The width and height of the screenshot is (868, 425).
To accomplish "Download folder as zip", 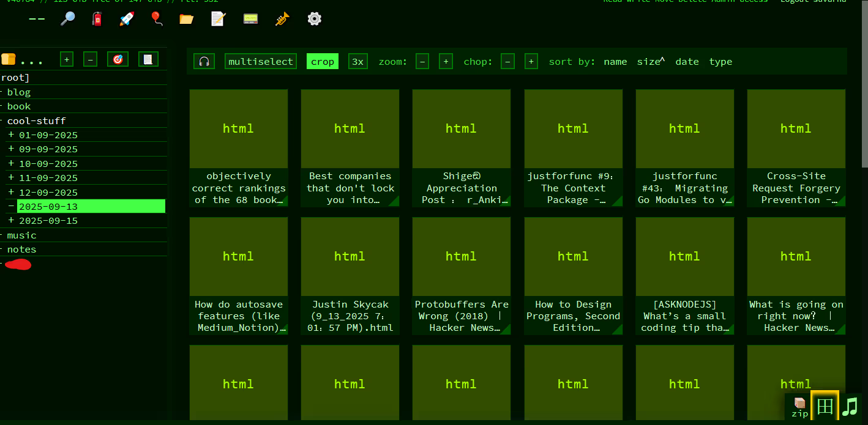I will (799, 407).
